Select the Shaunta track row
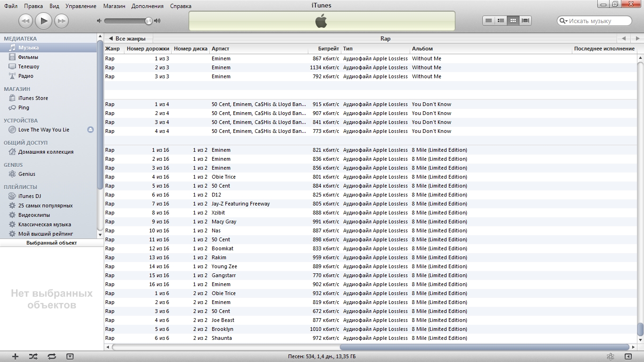The image size is (644, 362). pyautogui.click(x=370, y=338)
